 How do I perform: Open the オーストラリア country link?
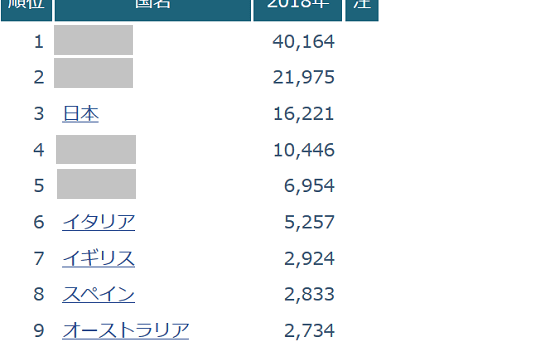pyautogui.click(x=126, y=331)
